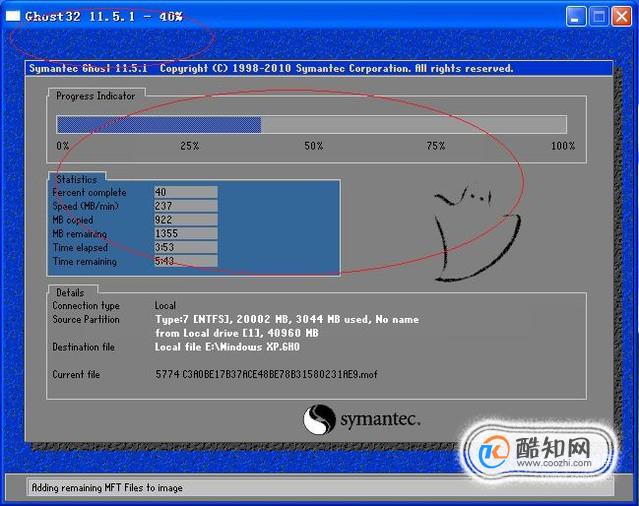Image resolution: width=639 pixels, height=506 pixels.
Task: Click the 50% progress label
Action: pos(313,146)
